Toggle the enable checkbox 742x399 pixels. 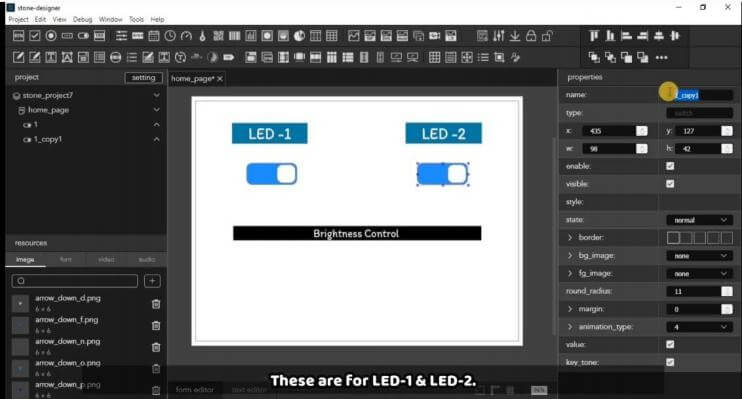[x=670, y=166]
